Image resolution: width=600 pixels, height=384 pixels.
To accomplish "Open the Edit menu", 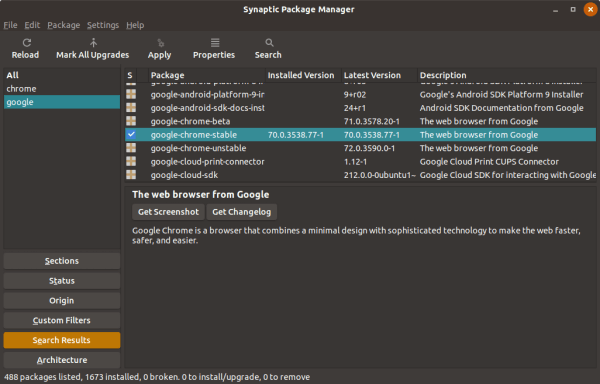I will click(x=32, y=25).
